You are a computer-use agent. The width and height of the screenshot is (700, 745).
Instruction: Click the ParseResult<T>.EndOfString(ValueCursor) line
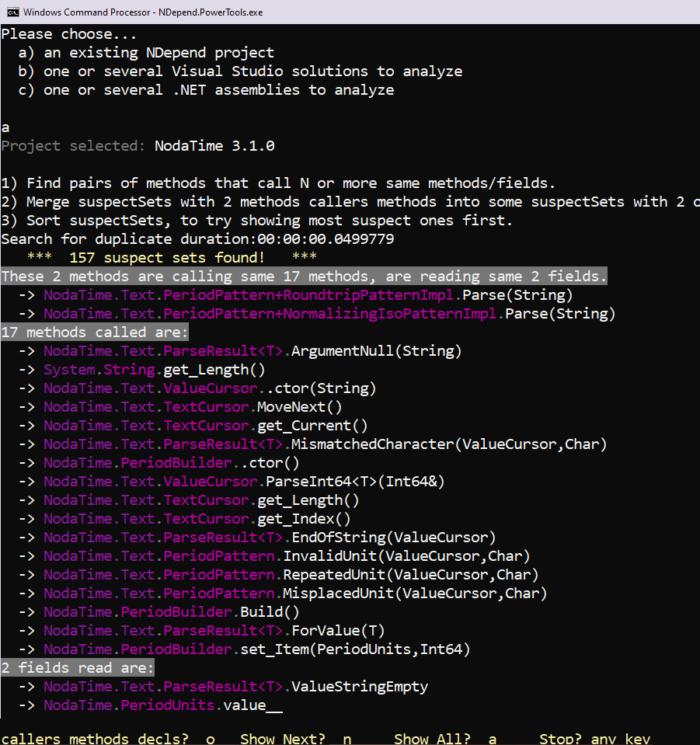pyautogui.click(x=257, y=538)
